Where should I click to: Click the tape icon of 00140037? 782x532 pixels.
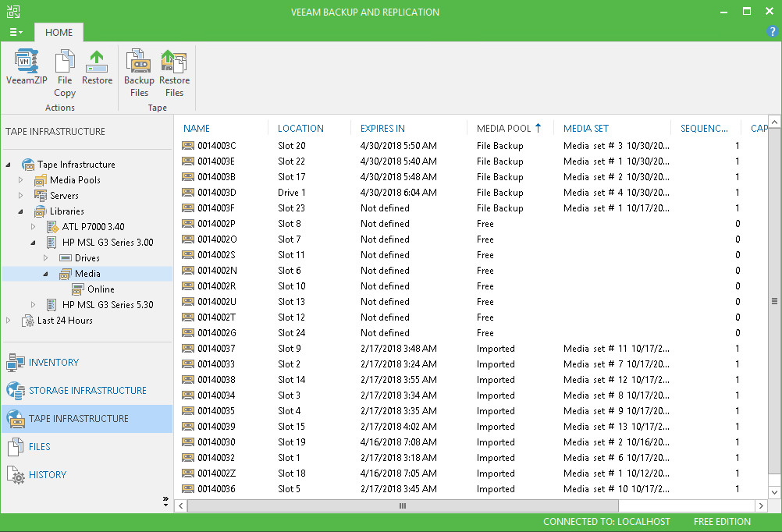pyautogui.click(x=187, y=349)
